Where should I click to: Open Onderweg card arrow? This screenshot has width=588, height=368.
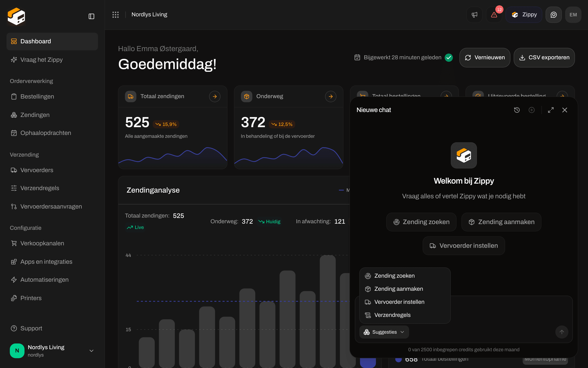point(331,96)
